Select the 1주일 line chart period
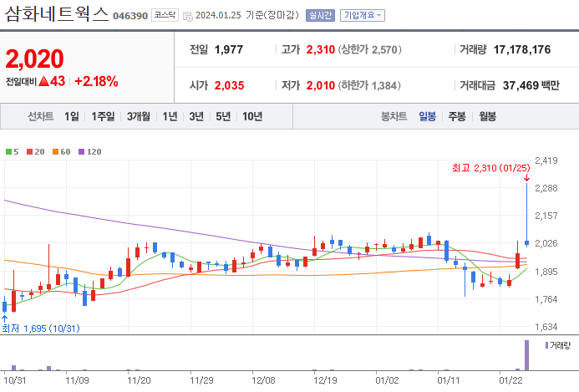This screenshot has width=579, height=392. click(103, 117)
